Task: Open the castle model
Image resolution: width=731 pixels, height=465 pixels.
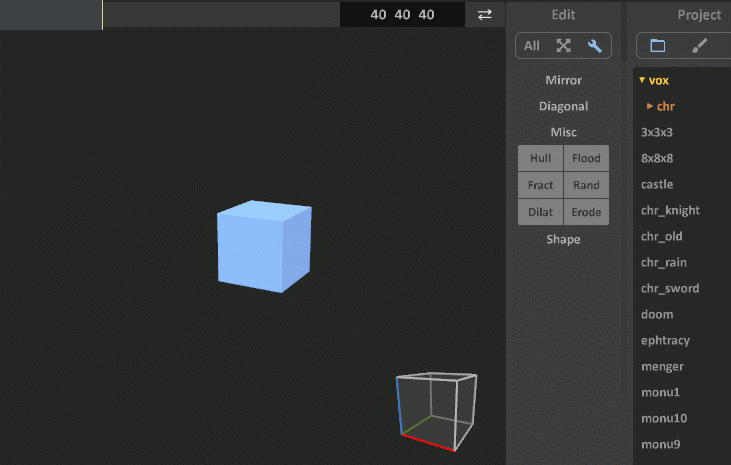Action: (x=656, y=185)
